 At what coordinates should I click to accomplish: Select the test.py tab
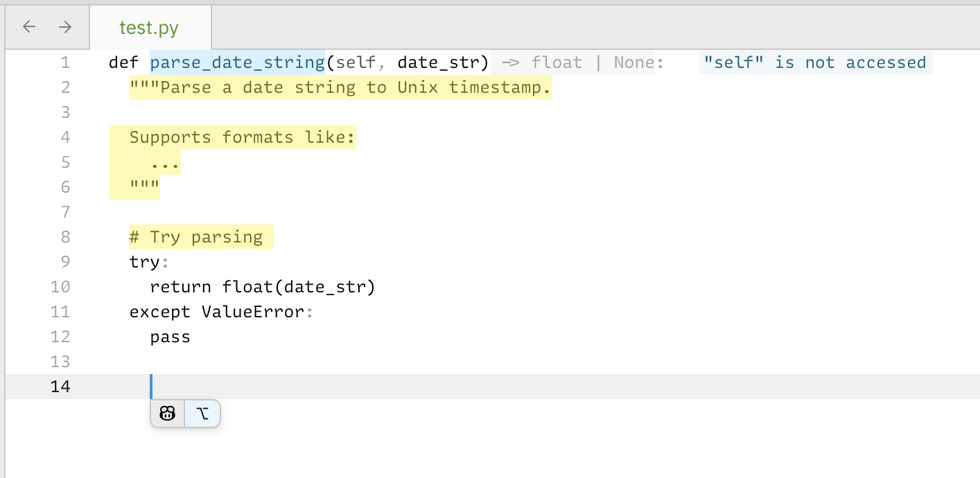pyautogui.click(x=149, y=28)
